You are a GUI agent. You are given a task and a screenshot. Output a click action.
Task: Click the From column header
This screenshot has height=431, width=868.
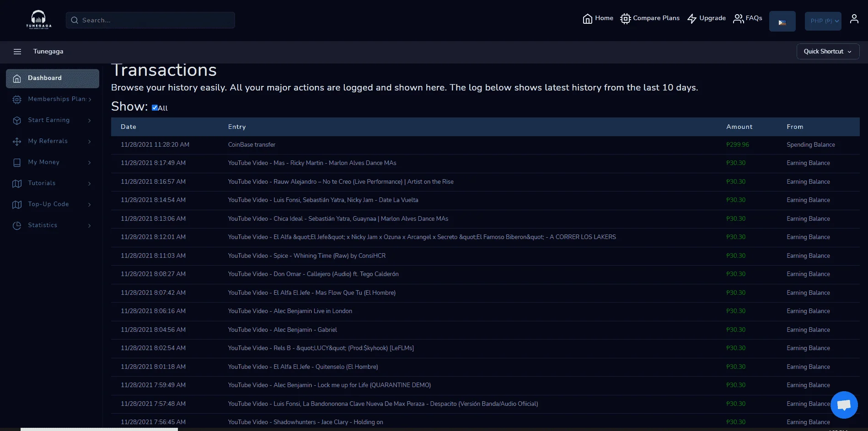click(795, 127)
